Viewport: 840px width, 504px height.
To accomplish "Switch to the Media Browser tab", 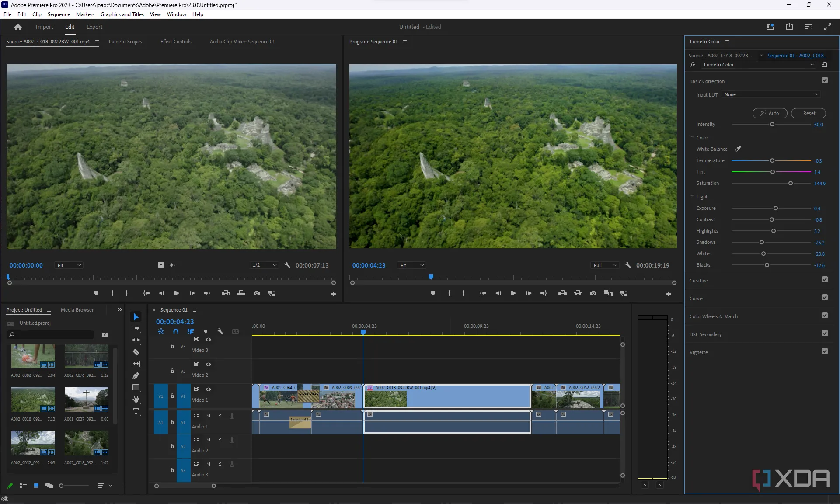I will coord(77,310).
